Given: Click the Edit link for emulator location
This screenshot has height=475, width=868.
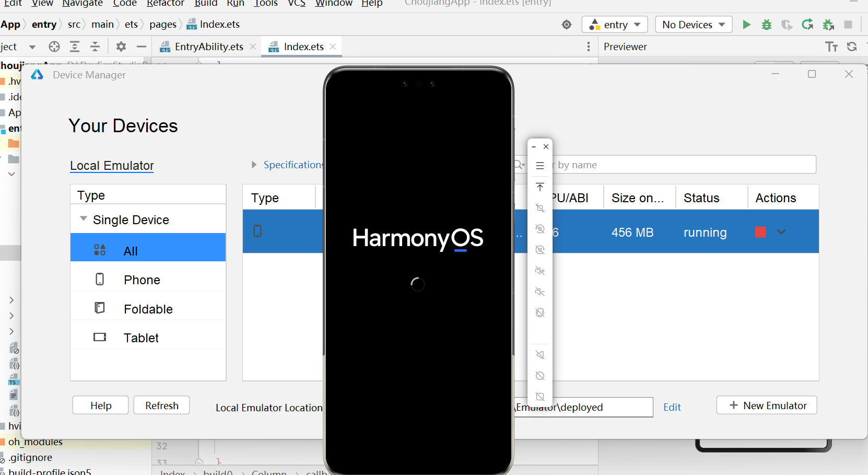Looking at the screenshot, I should (x=672, y=407).
